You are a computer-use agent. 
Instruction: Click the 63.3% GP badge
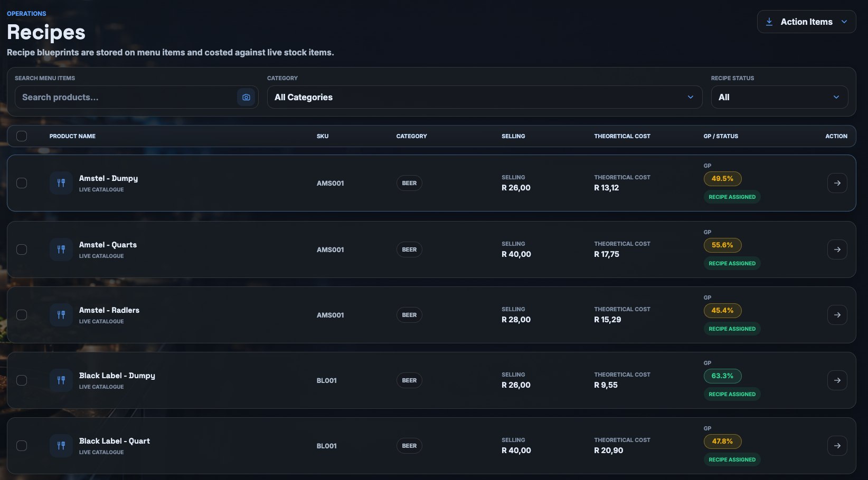[722, 376]
